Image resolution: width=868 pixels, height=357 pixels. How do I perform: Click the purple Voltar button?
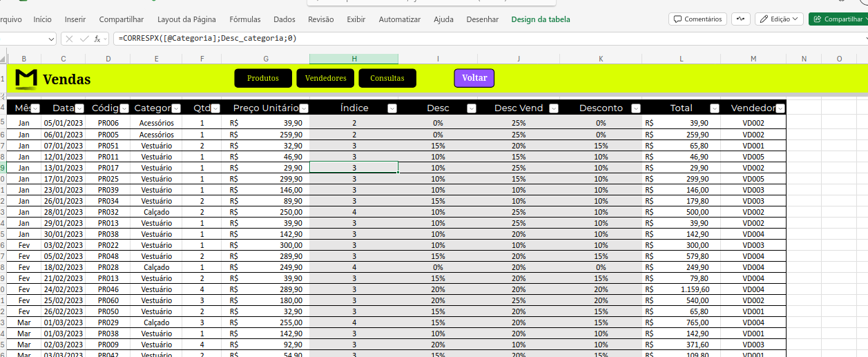point(474,78)
